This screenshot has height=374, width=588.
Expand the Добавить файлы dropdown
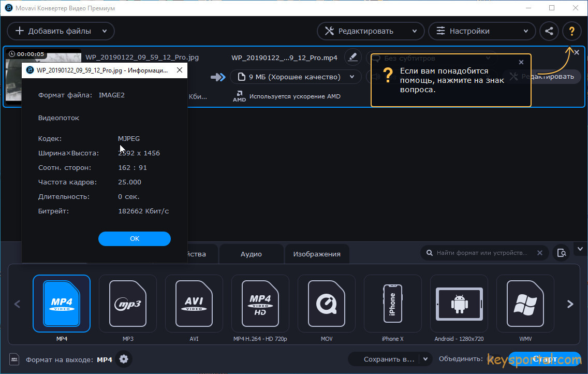[105, 31]
